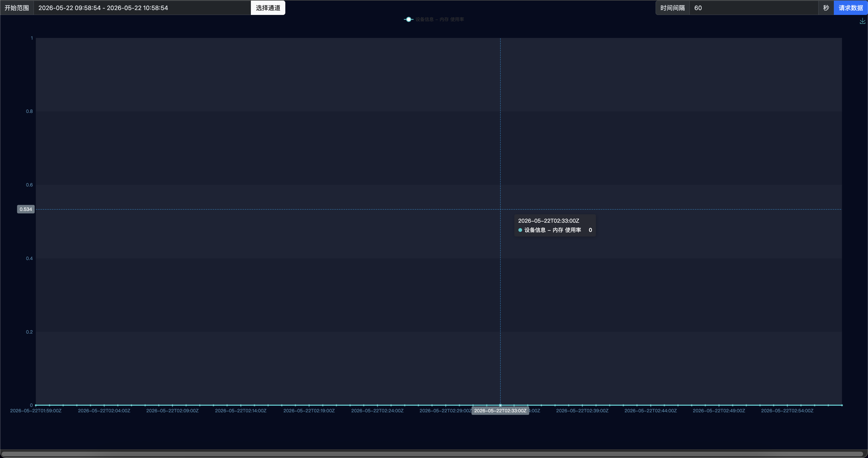
Task: Click x-axis label 2026-05-22T01:59:00Z
Action: click(x=36, y=410)
